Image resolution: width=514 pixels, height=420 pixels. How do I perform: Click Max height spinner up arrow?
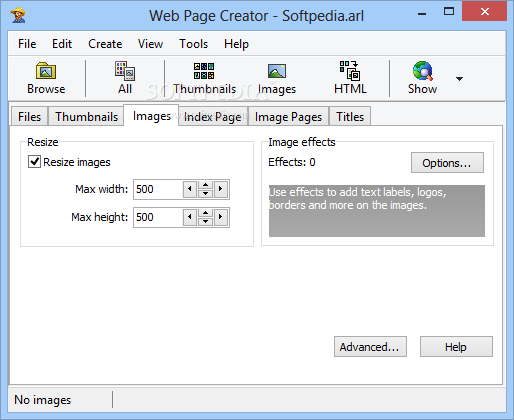pos(205,213)
